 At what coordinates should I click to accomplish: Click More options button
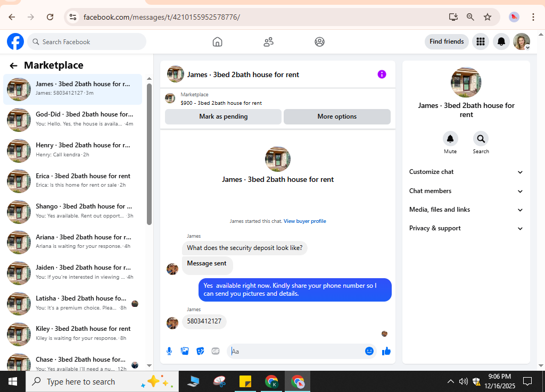[x=337, y=116]
